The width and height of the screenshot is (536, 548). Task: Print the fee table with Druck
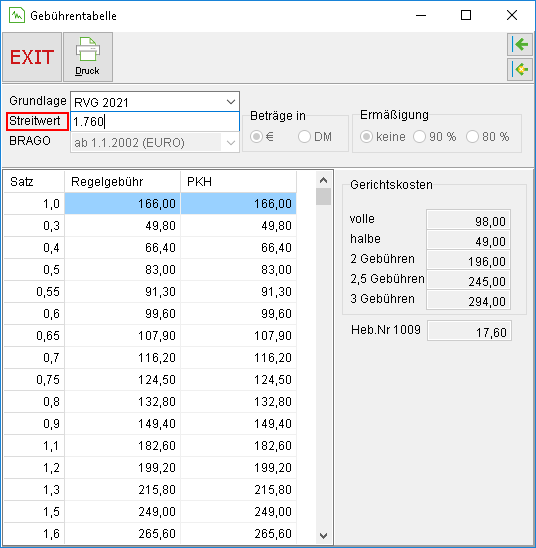pos(88,57)
